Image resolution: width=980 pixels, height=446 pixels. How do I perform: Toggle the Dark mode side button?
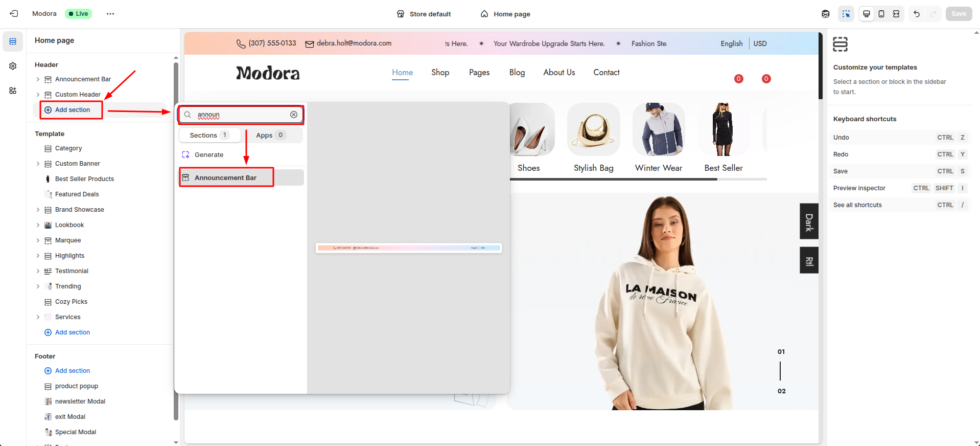[x=809, y=221]
